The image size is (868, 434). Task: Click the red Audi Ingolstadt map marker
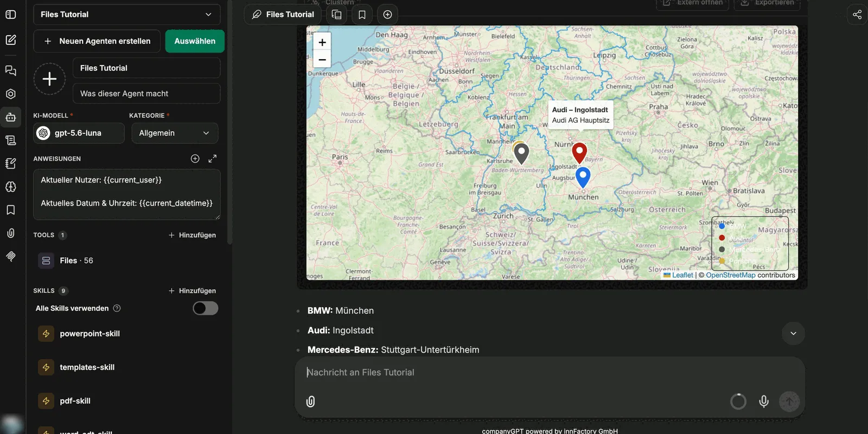(579, 152)
